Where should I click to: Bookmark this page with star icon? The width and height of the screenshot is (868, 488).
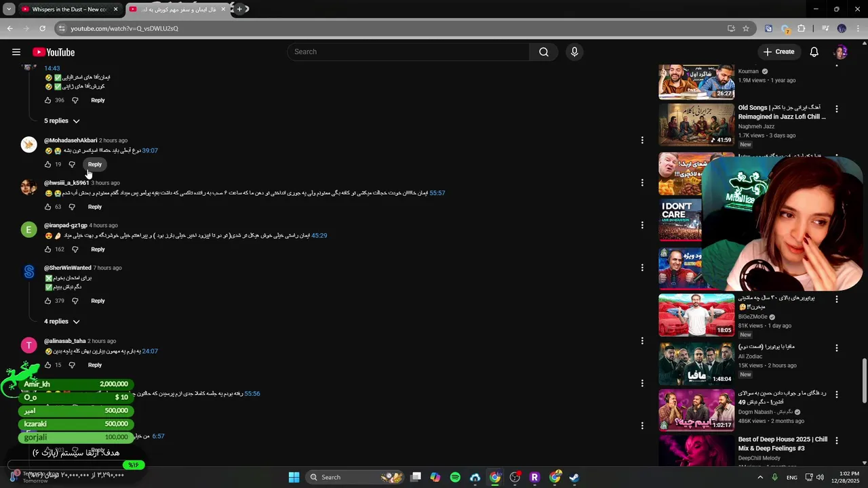coord(746,28)
